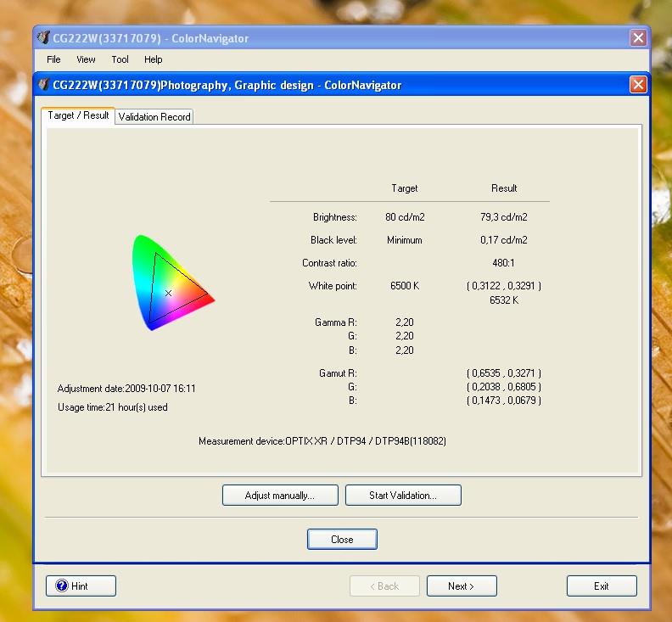Image resolution: width=672 pixels, height=622 pixels.
Task: Open the Help menu
Action: 153,59
